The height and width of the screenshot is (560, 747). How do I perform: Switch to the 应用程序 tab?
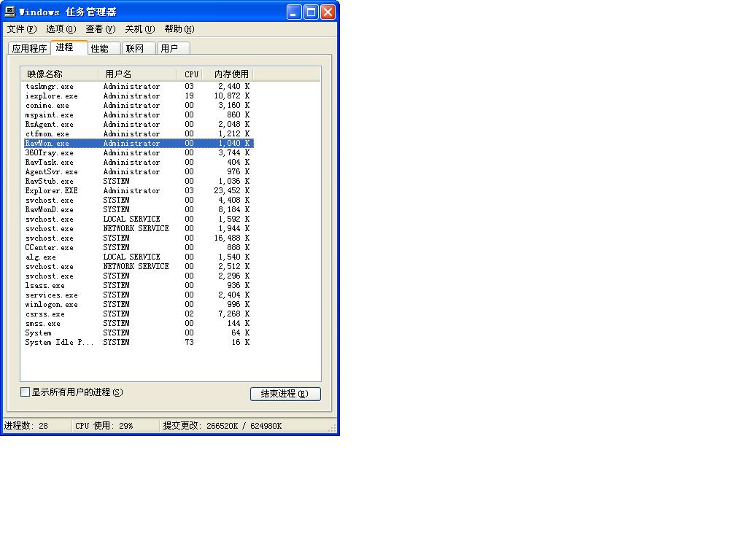point(29,49)
